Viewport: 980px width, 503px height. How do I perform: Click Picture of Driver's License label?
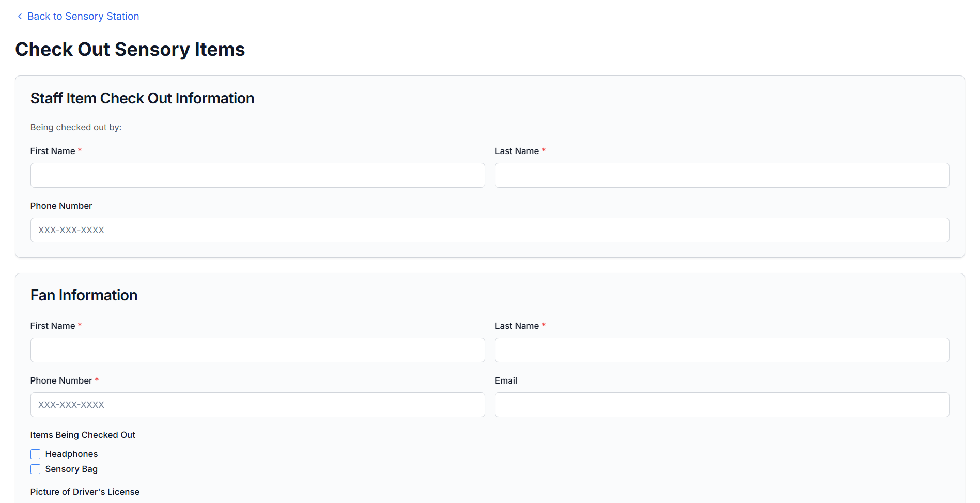pyautogui.click(x=85, y=492)
